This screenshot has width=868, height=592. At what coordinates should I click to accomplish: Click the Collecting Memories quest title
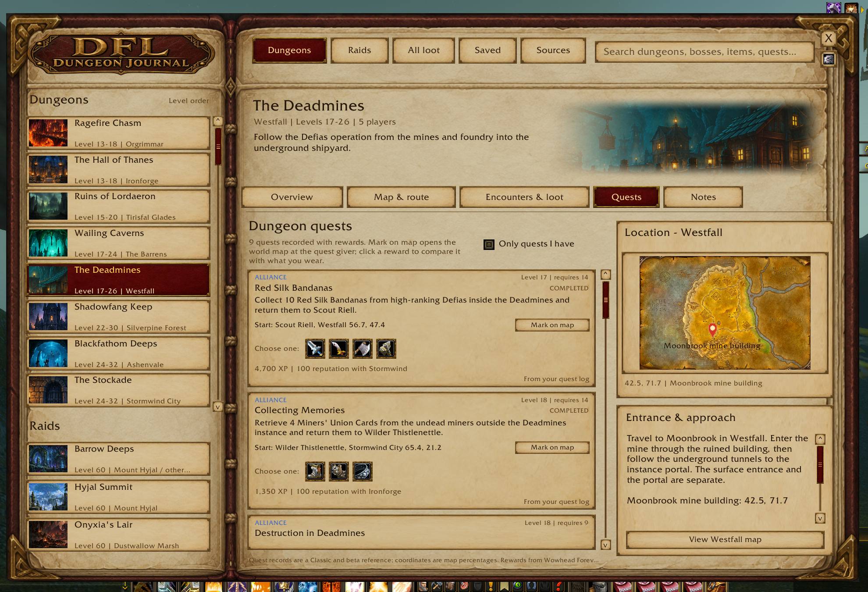click(x=299, y=410)
